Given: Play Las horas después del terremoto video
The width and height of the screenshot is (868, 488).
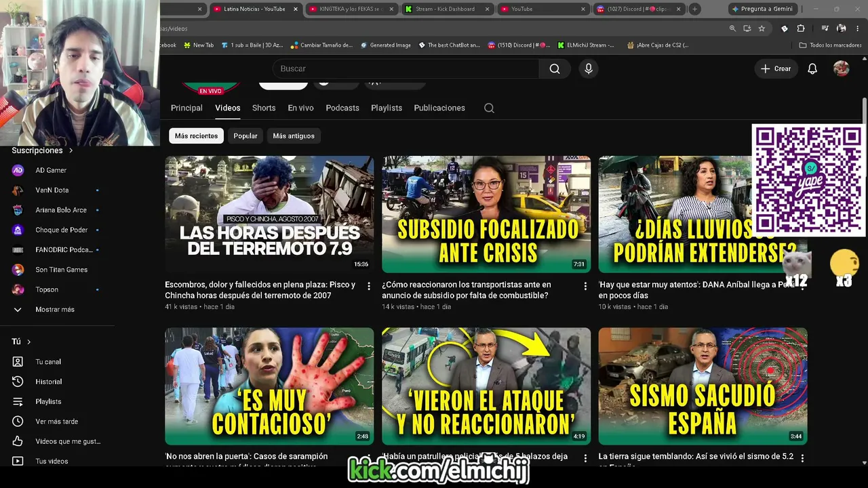Looking at the screenshot, I should (269, 214).
